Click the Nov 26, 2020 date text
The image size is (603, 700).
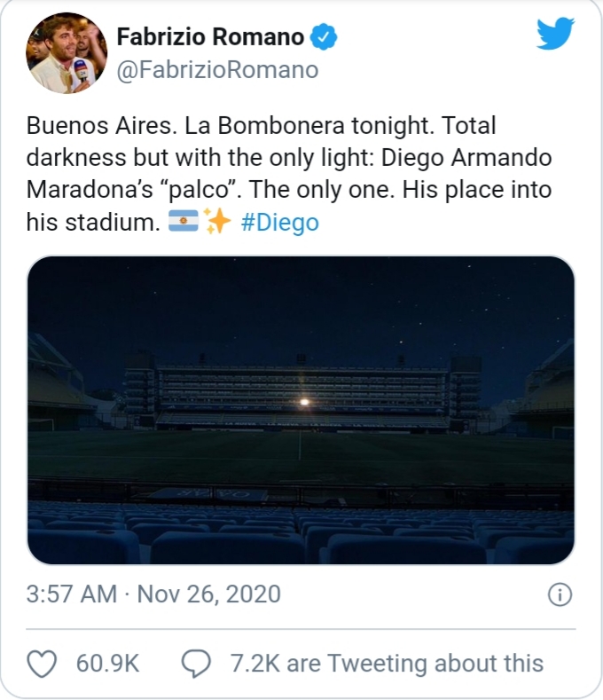(x=209, y=594)
